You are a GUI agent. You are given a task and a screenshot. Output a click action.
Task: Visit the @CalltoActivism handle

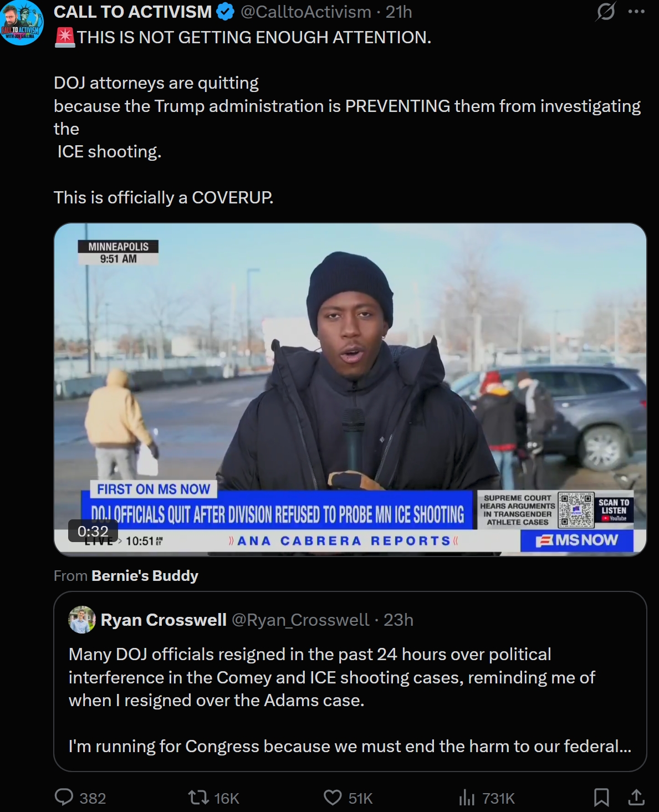(306, 12)
